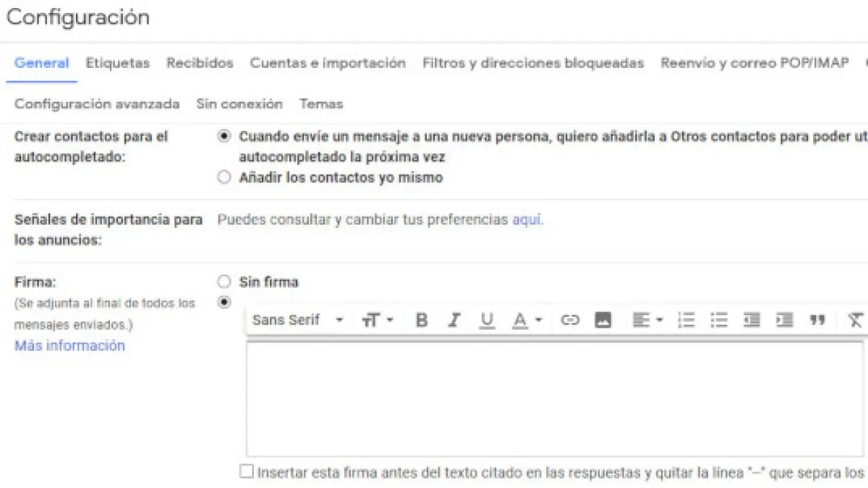This screenshot has height=488, width=868.
Task: Insert an image into the signature
Action: click(x=603, y=320)
